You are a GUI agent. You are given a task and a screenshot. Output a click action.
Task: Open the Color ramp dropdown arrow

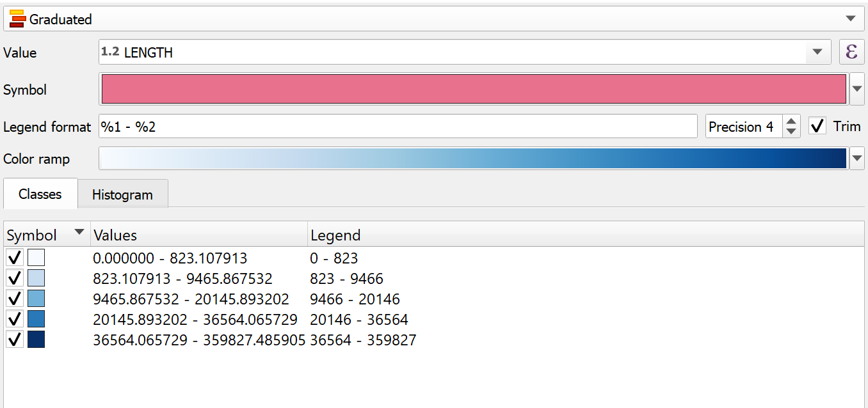point(857,159)
